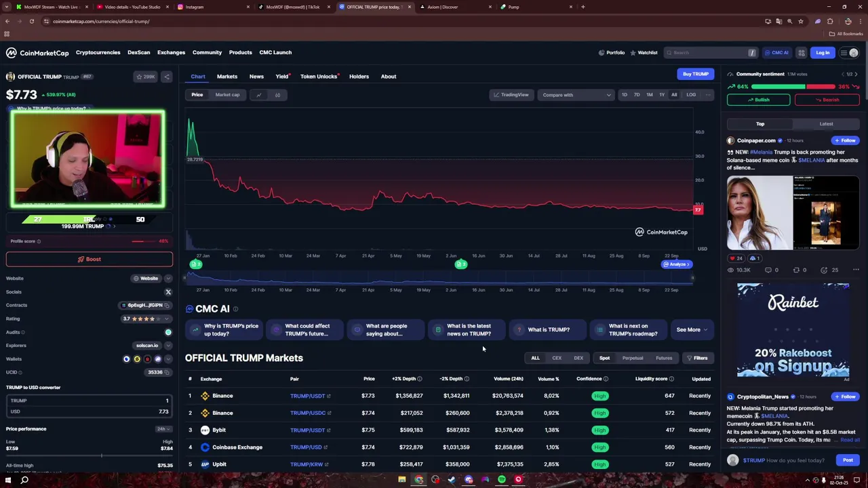This screenshot has height=488, width=868.
Task: Open Watchlist star in header
Action: pyautogui.click(x=644, y=53)
